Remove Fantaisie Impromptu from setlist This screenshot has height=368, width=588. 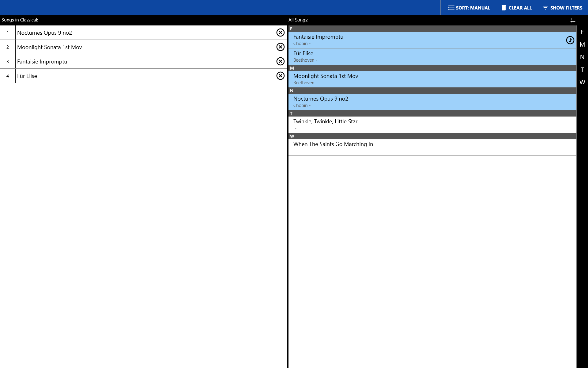pyautogui.click(x=280, y=61)
